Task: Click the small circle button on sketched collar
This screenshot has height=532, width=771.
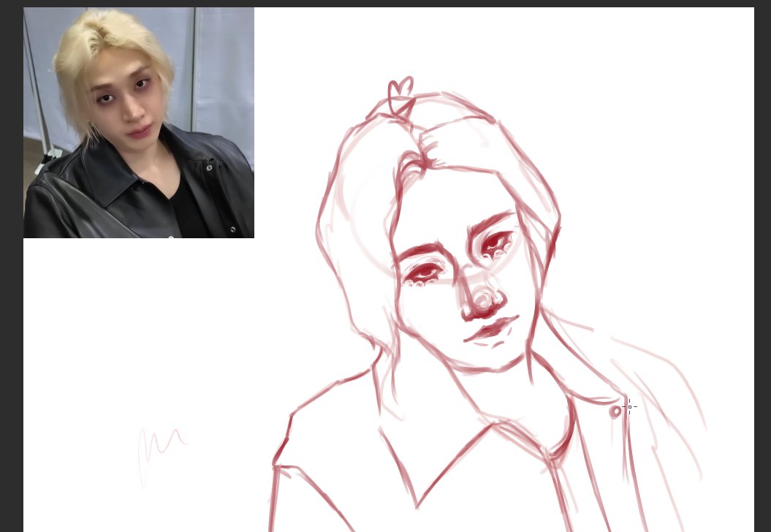Action: click(x=615, y=412)
